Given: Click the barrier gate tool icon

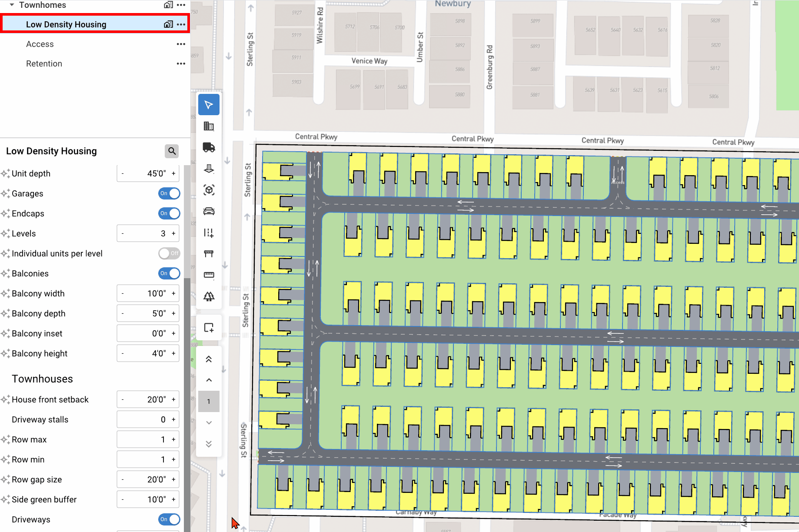Looking at the screenshot, I should (209, 254).
